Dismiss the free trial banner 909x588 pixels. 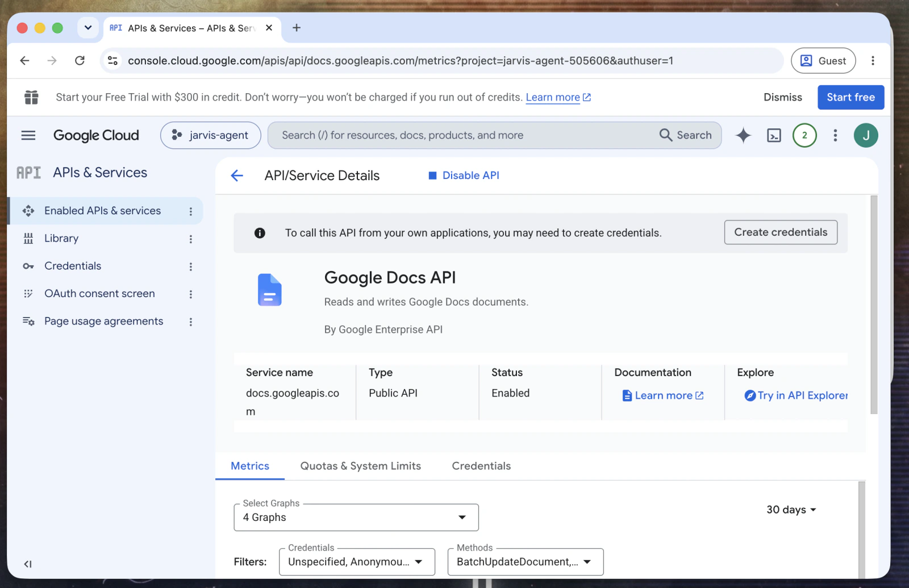(782, 97)
